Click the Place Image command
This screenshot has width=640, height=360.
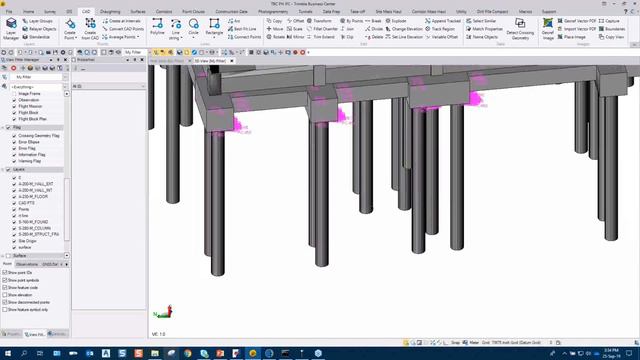click(571, 37)
